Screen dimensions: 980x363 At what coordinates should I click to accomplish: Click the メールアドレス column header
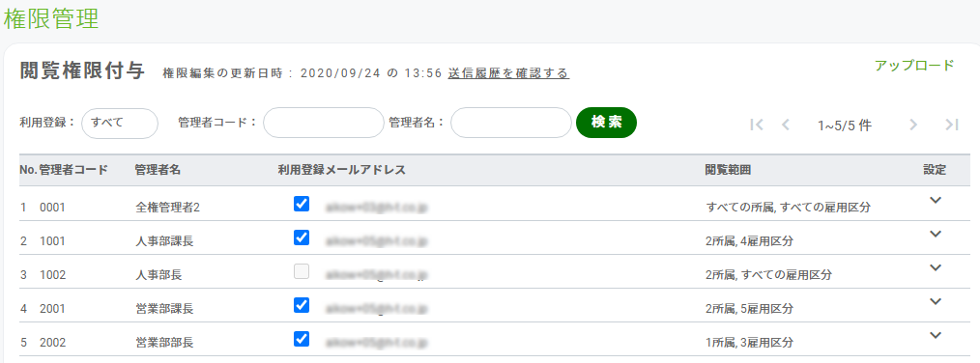(365, 170)
